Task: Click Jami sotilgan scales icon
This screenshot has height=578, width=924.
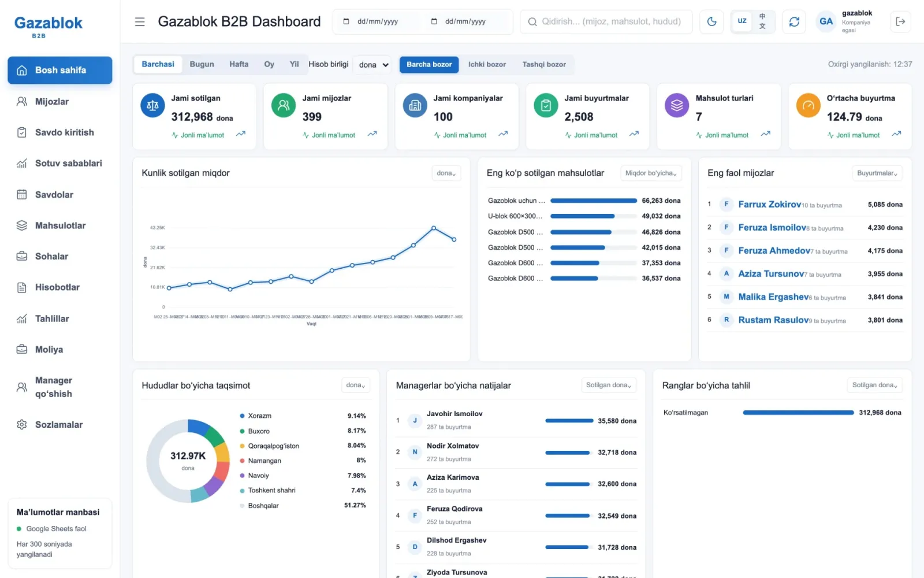Action: 152,106
